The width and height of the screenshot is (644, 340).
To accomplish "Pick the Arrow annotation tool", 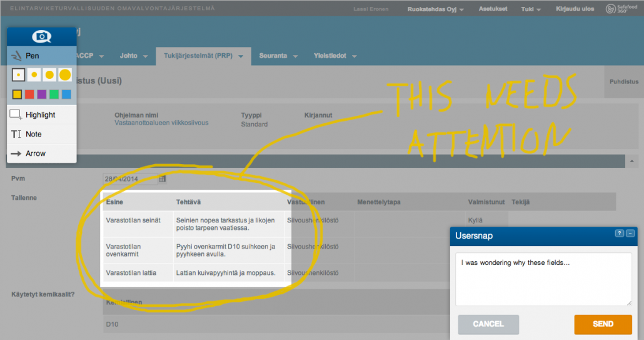I will [41, 153].
